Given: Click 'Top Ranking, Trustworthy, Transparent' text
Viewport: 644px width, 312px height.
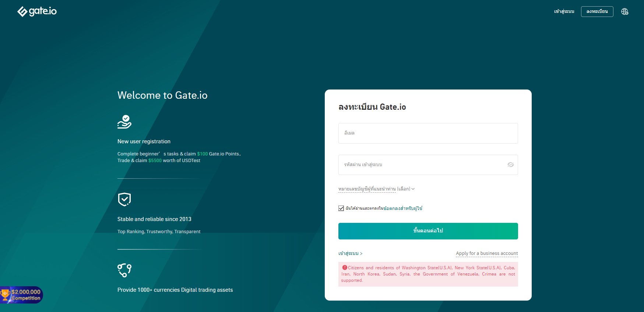Looking at the screenshot, I should (x=159, y=232).
